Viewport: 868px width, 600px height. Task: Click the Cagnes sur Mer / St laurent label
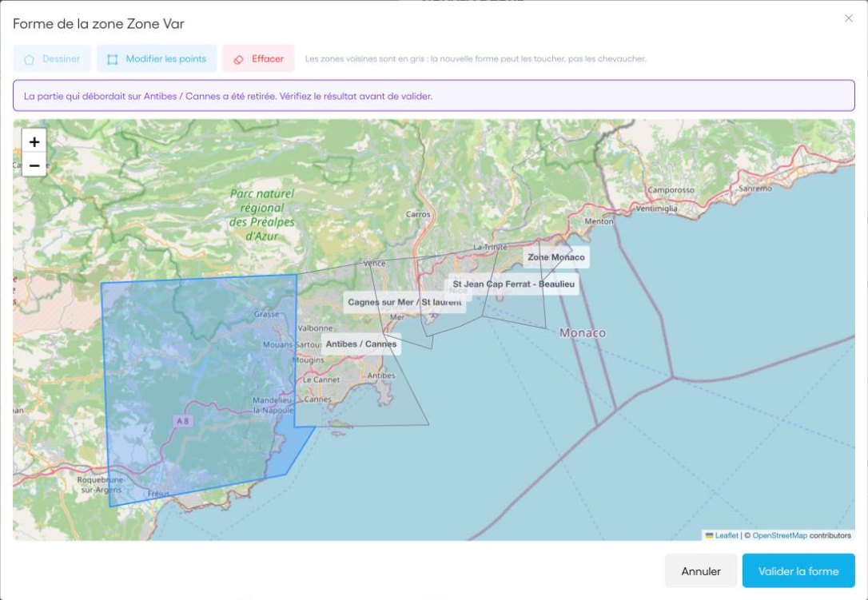(404, 302)
